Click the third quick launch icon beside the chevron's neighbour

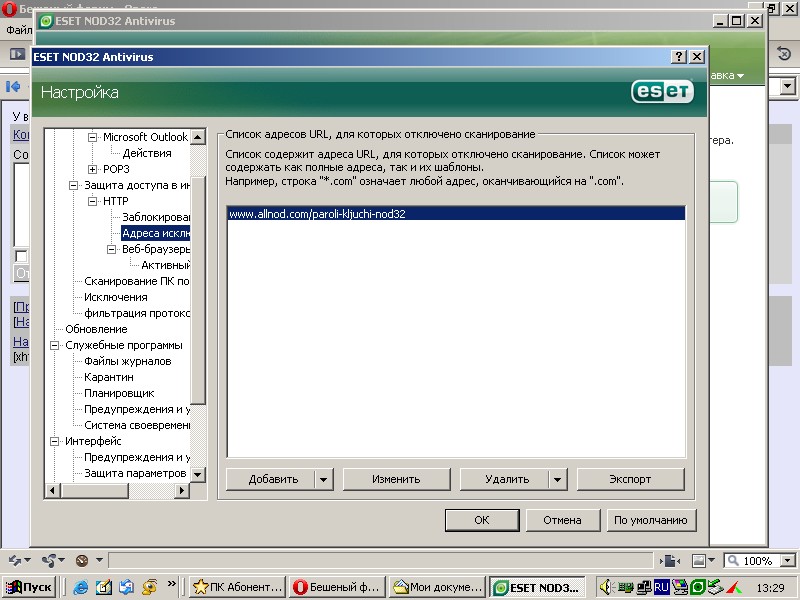[127, 587]
